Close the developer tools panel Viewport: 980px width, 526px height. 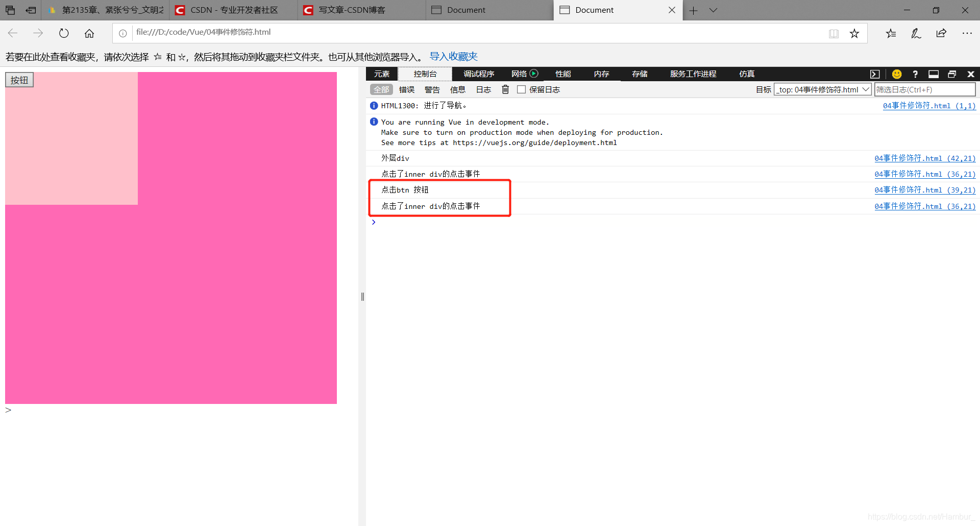click(971, 74)
